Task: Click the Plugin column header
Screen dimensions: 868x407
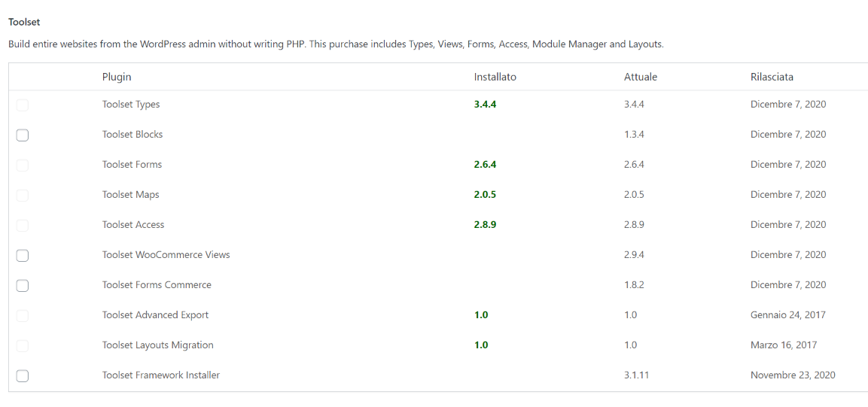Action: [x=117, y=77]
